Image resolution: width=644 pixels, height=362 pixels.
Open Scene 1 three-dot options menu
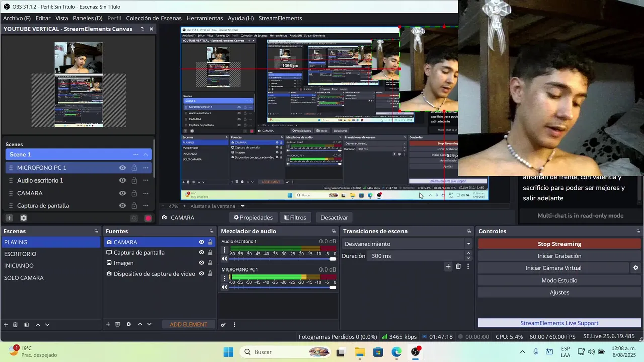[x=136, y=155]
